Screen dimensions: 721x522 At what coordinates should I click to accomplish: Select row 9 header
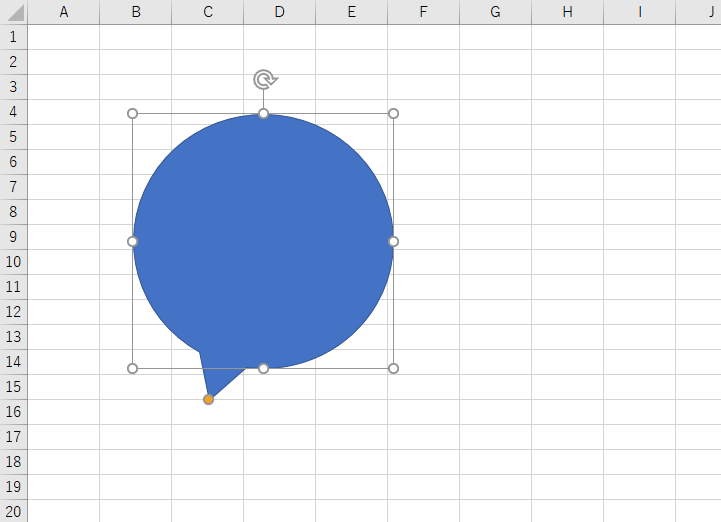point(13,237)
